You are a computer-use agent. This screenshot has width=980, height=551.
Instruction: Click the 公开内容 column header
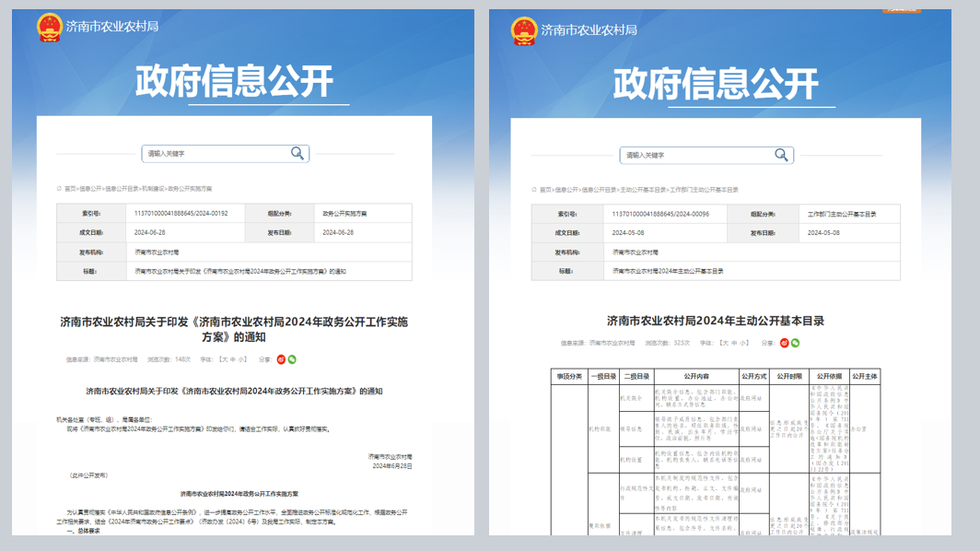point(696,376)
